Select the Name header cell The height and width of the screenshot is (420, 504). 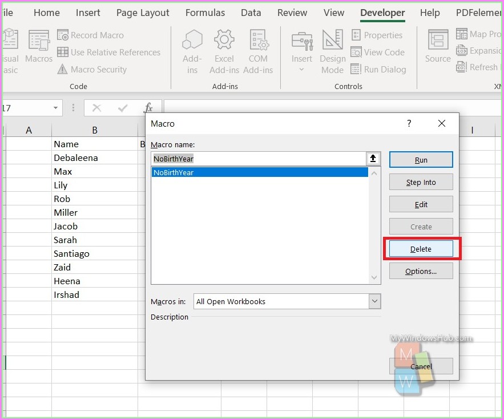coord(95,144)
